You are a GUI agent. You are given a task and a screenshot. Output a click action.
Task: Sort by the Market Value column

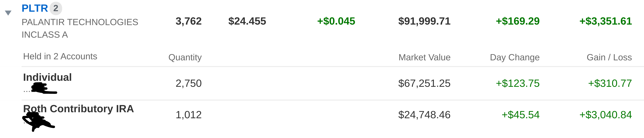[x=425, y=57]
